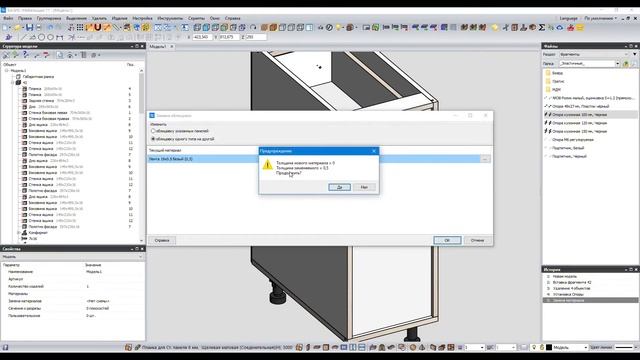Expand the Конфирмат tree node
This screenshot has height=360, width=640.
(x=19, y=233)
